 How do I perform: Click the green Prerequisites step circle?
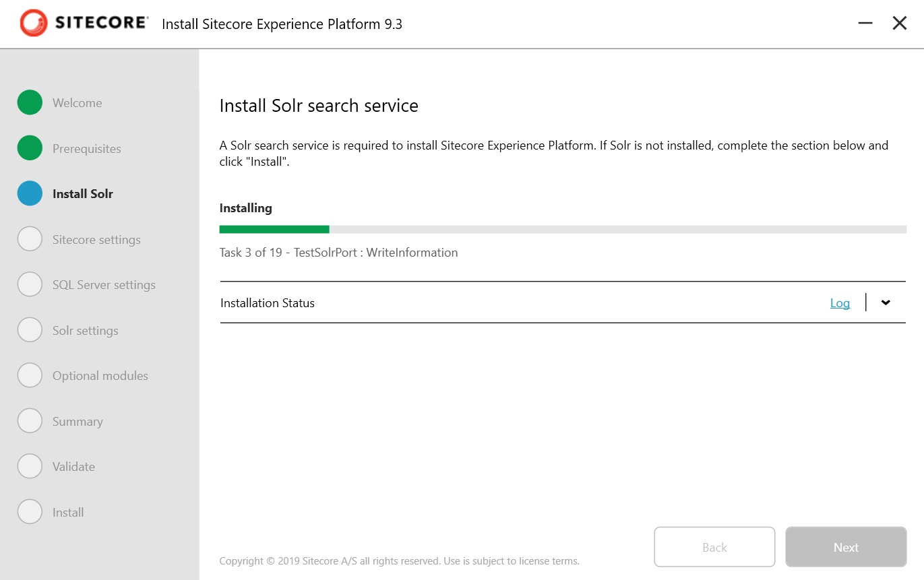tap(30, 148)
